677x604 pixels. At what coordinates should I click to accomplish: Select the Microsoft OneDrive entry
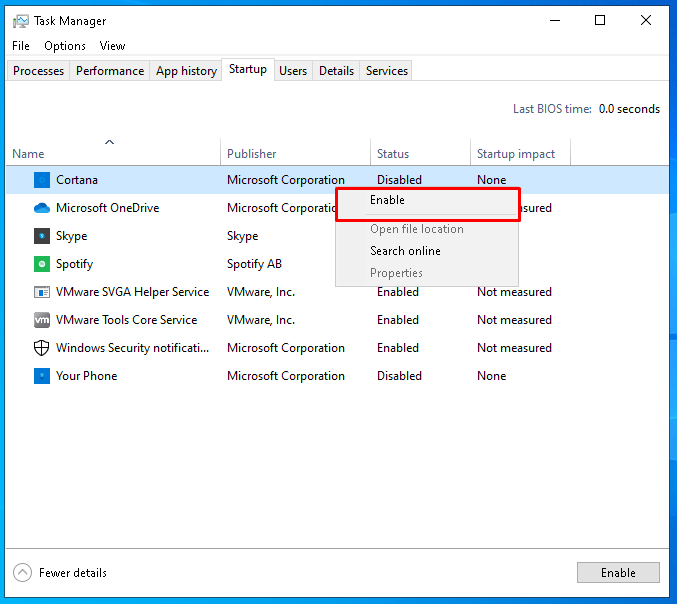coord(108,208)
